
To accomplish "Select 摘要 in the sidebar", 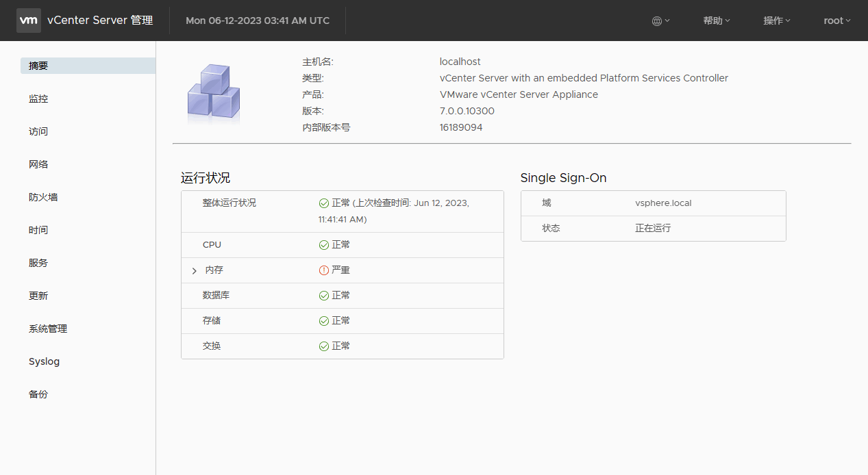I will [x=88, y=66].
